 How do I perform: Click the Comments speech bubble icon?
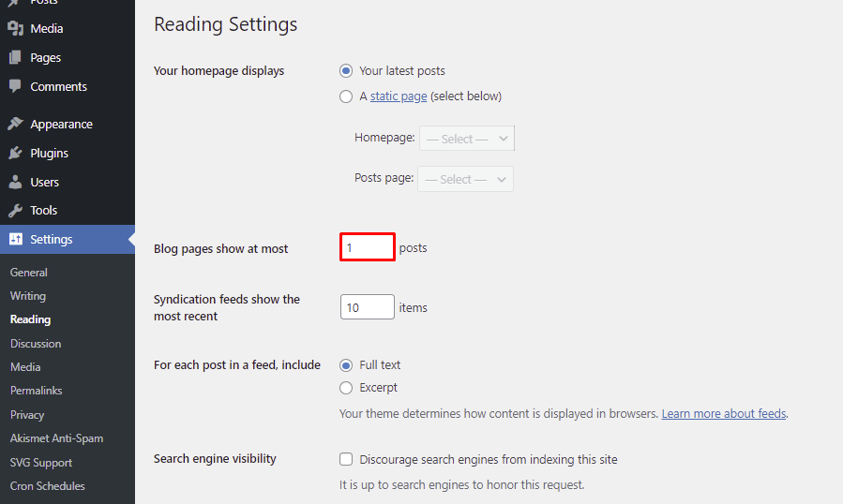15,86
